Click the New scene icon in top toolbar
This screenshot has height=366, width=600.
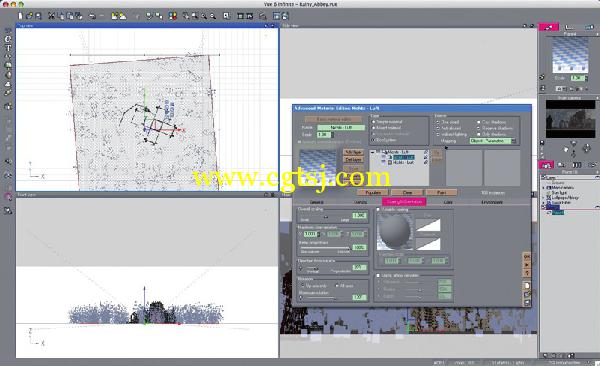click(x=20, y=16)
